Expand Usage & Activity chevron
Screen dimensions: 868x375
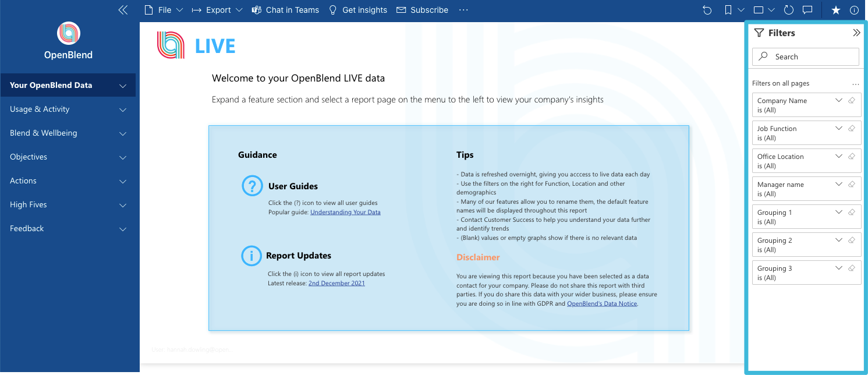123,109
